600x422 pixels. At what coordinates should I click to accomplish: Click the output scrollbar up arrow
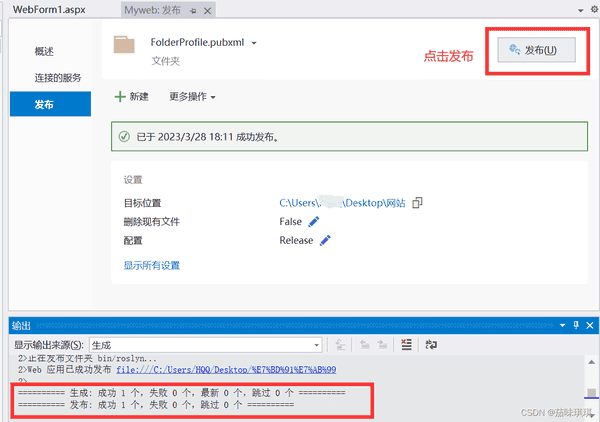[592, 362]
